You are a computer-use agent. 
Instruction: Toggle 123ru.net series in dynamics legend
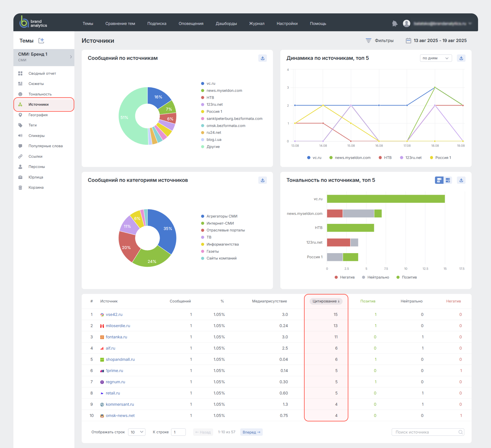point(411,158)
